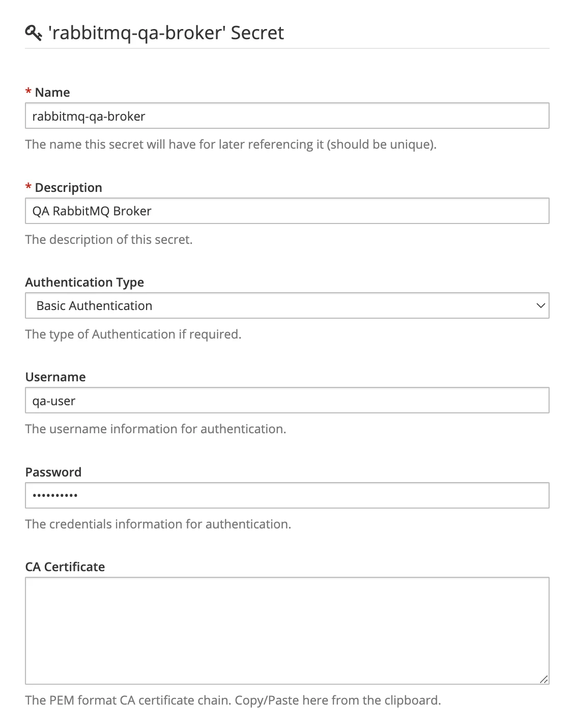
Task: Click the key icon beside the Secret title
Action: pyautogui.click(x=33, y=33)
